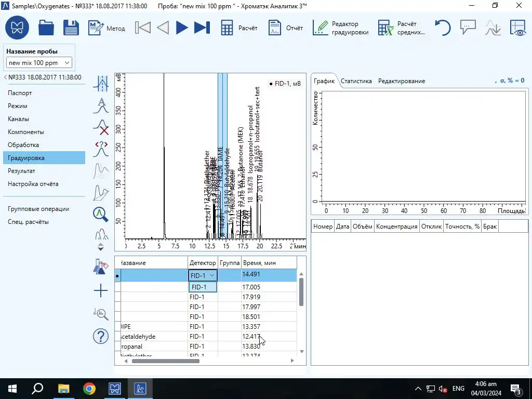The height and width of the screenshot is (399, 532).
Task: Open Редактор градуировки
Action: (340, 28)
